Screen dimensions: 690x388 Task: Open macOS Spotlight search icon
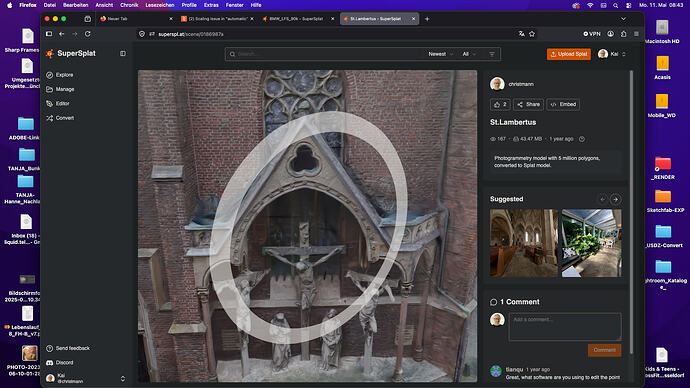pyautogui.click(x=616, y=5)
